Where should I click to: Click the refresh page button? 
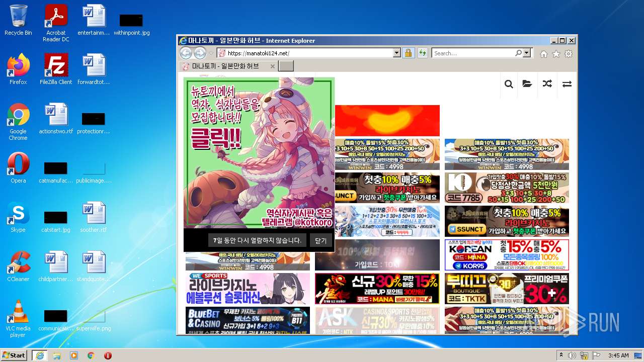point(422,53)
